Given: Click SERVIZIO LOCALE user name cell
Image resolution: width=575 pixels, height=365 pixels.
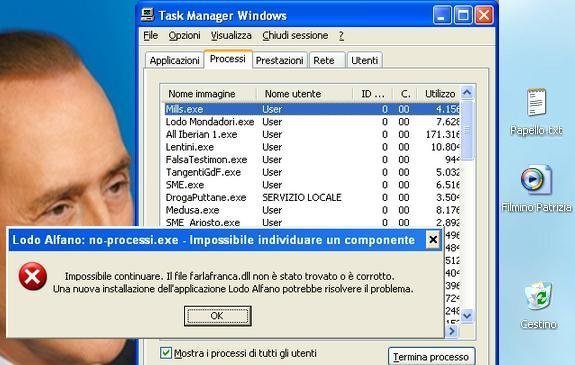Looking at the screenshot, I should coord(301,198).
